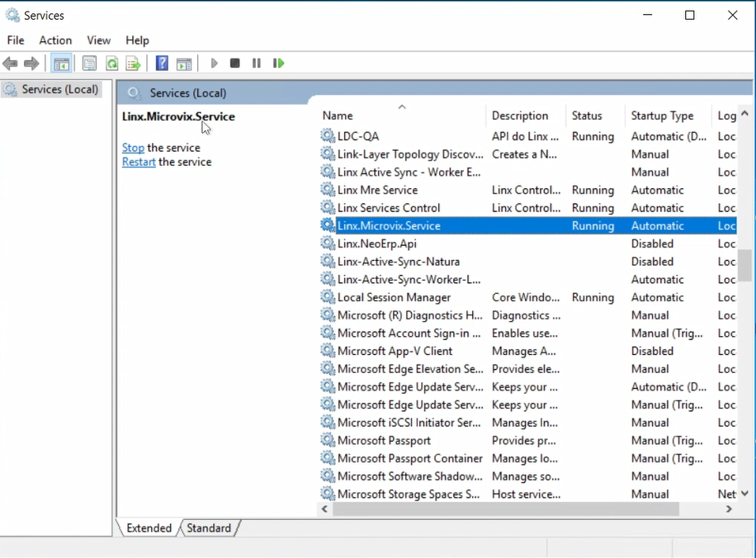
Task: Sort services by the Name column header
Action: point(338,116)
